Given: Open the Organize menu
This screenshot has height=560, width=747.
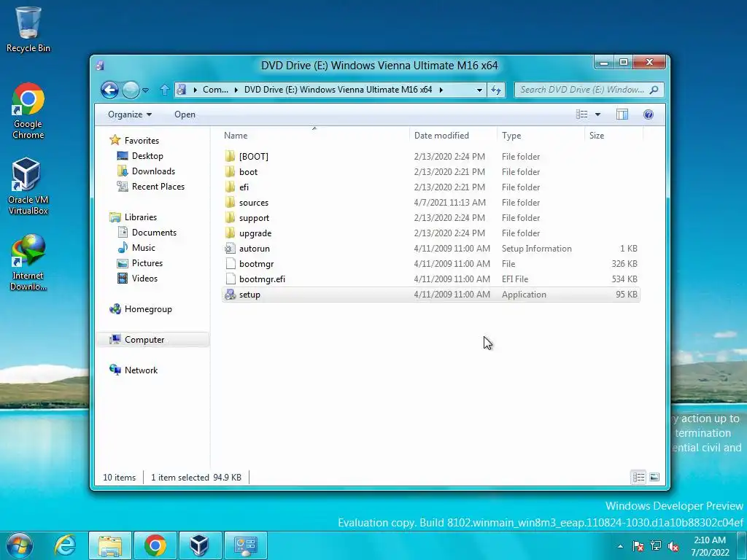Looking at the screenshot, I should (x=130, y=114).
